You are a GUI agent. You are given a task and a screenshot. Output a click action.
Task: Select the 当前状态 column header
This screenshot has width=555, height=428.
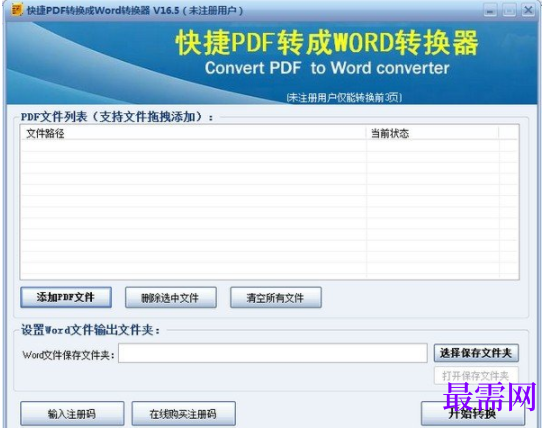(432, 133)
